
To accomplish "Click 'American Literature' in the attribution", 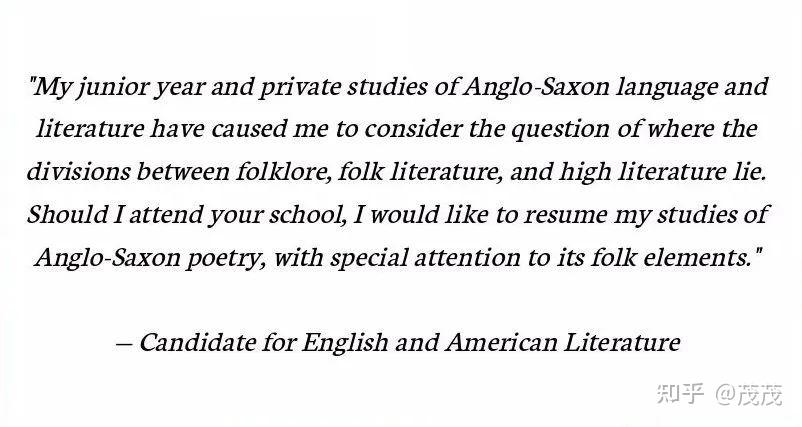I will pos(563,342).
